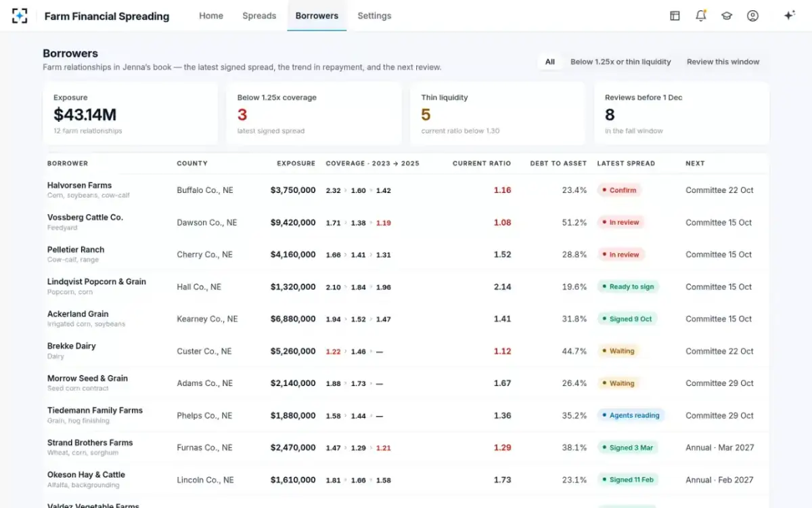812x508 pixels.
Task: Open Lindqvist Popcorn & Grain borrower
Action: click(x=97, y=282)
